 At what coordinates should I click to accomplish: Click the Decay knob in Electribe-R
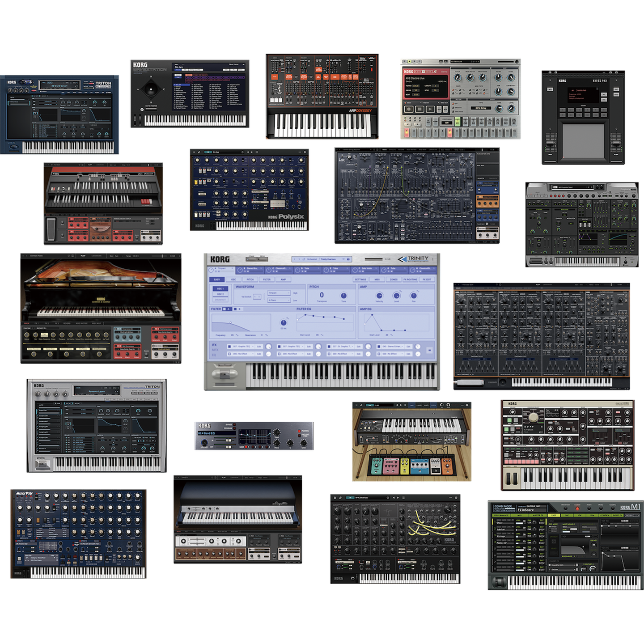(498, 78)
